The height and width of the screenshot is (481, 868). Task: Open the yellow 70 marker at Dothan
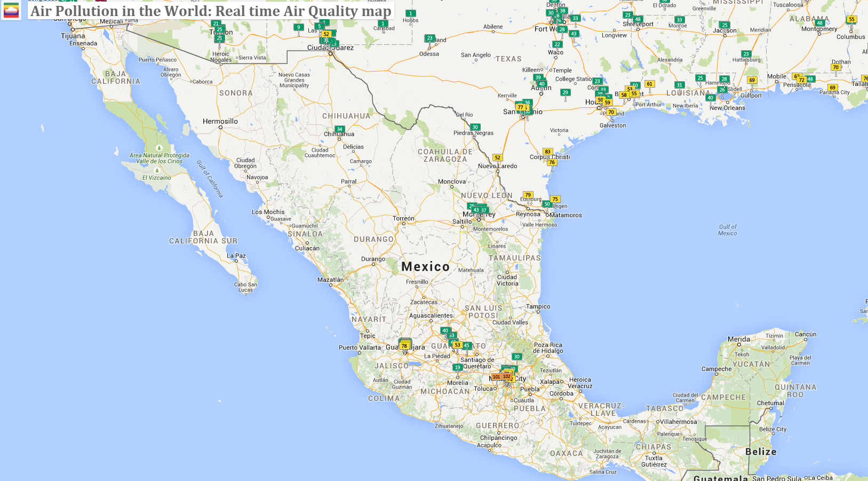click(x=835, y=67)
